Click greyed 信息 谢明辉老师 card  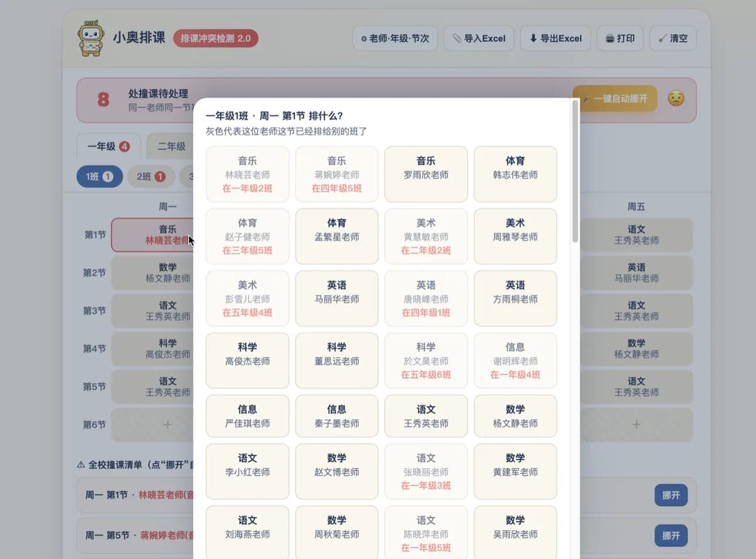coord(515,360)
